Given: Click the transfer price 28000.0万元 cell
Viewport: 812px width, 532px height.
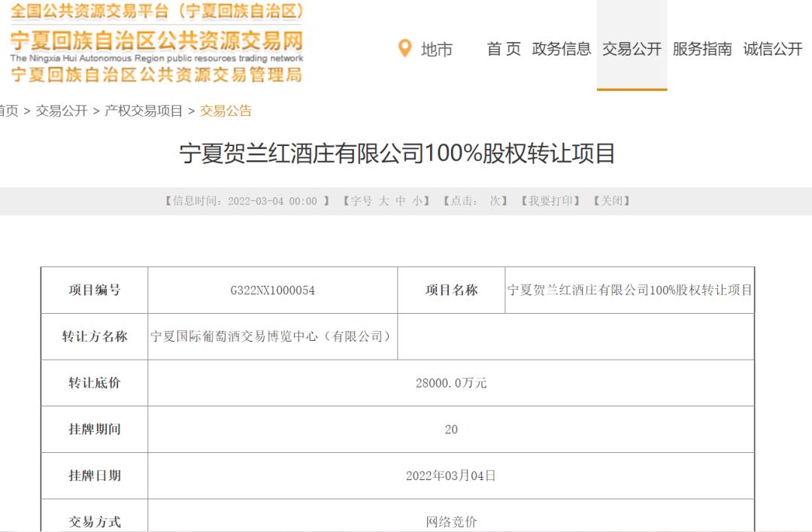Looking at the screenshot, I should click(x=451, y=383).
